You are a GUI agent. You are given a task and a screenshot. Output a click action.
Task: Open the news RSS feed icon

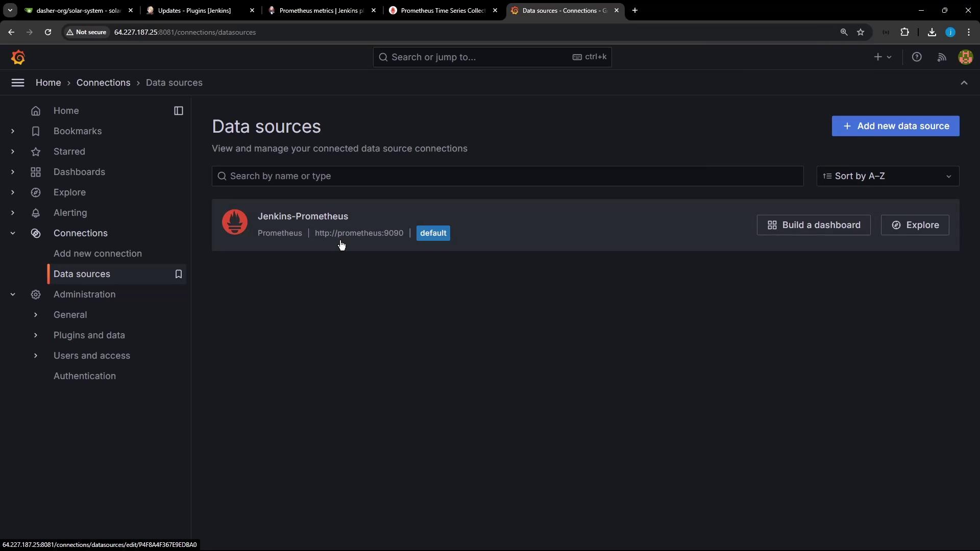pyautogui.click(x=942, y=57)
